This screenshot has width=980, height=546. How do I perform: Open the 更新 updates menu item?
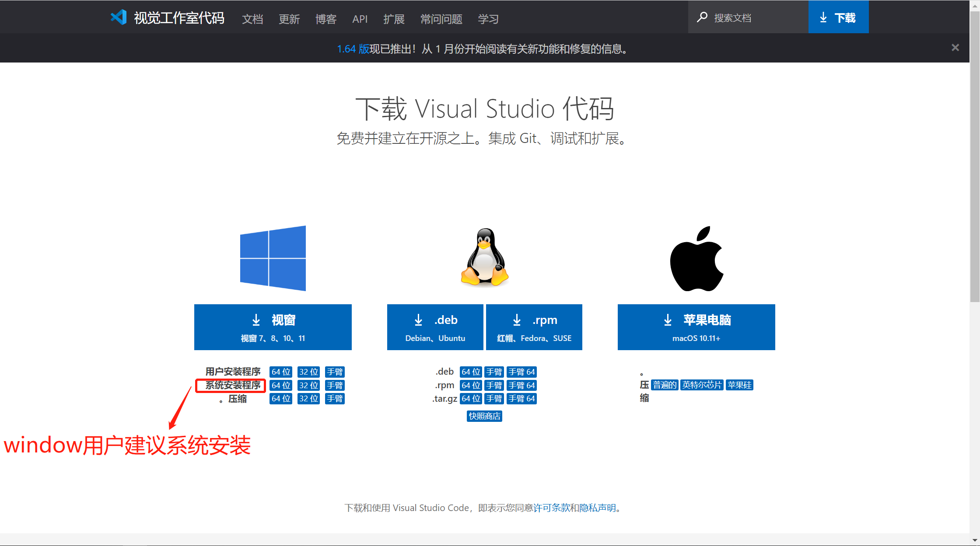(289, 19)
